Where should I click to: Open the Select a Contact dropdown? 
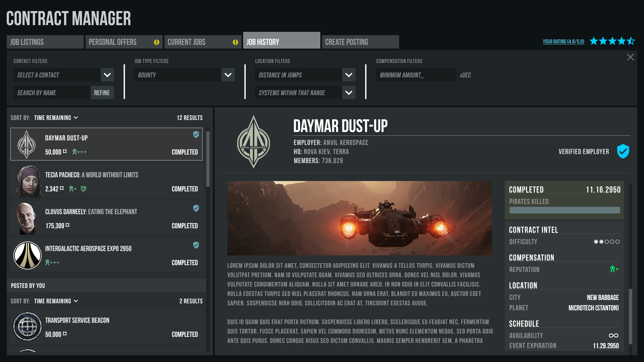point(107,75)
